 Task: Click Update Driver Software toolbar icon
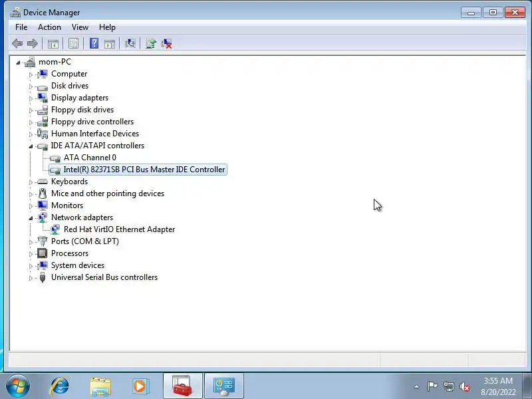coord(151,43)
